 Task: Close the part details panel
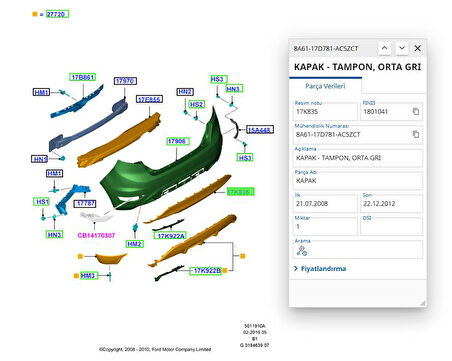pyautogui.click(x=417, y=48)
